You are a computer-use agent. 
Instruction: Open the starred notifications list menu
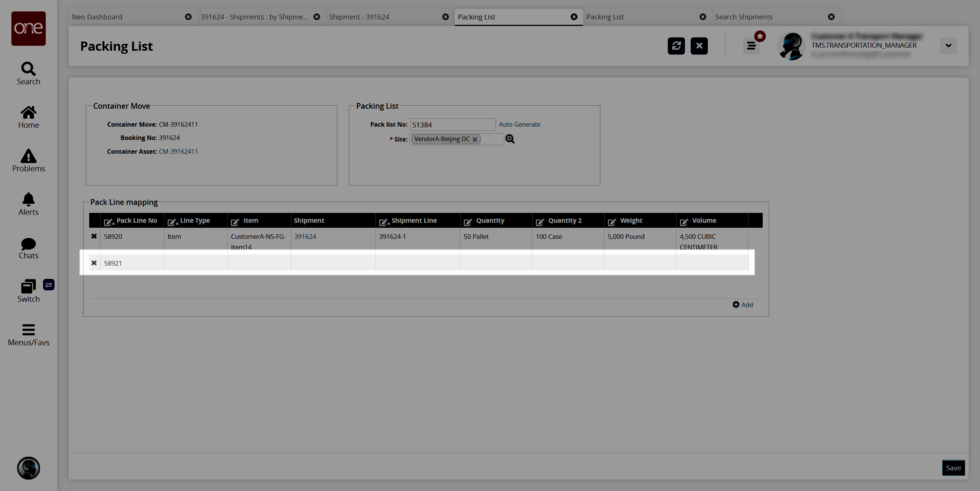click(x=751, y=46)
